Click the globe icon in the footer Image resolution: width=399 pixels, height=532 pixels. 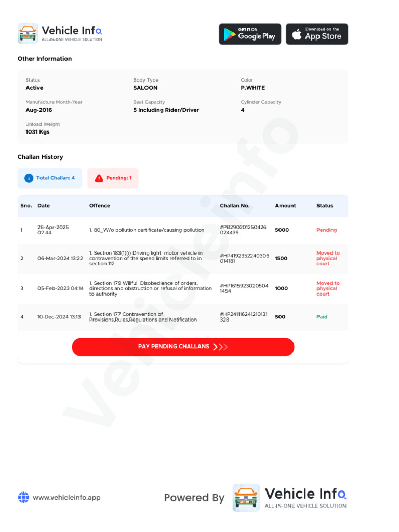pyautogui.click(x=23, y=497)
